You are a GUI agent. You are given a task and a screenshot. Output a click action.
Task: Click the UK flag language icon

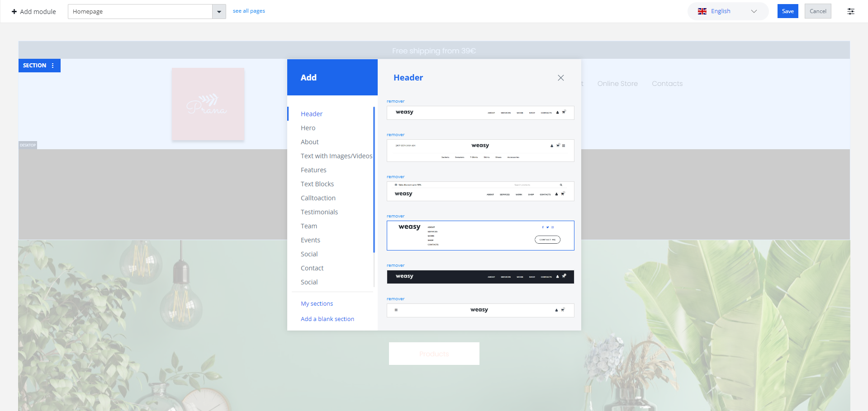[702, 11]
